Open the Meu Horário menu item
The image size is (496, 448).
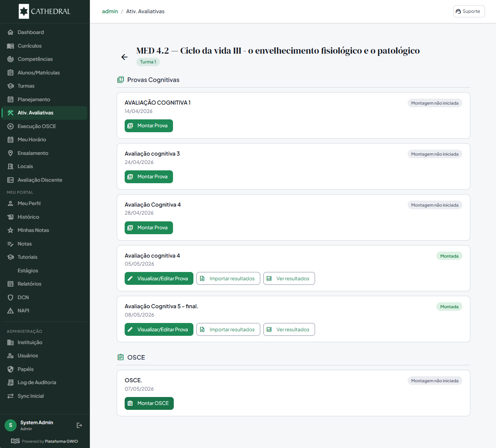45,140
